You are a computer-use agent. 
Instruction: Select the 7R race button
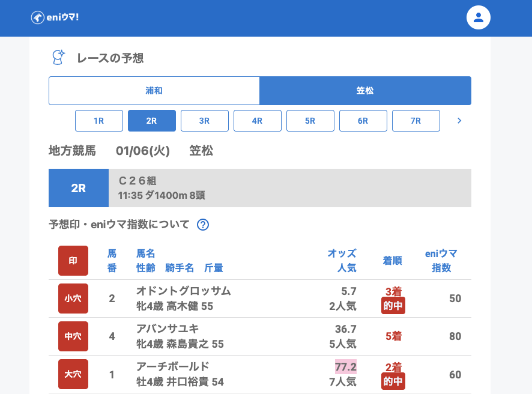[x=416, y=121]
